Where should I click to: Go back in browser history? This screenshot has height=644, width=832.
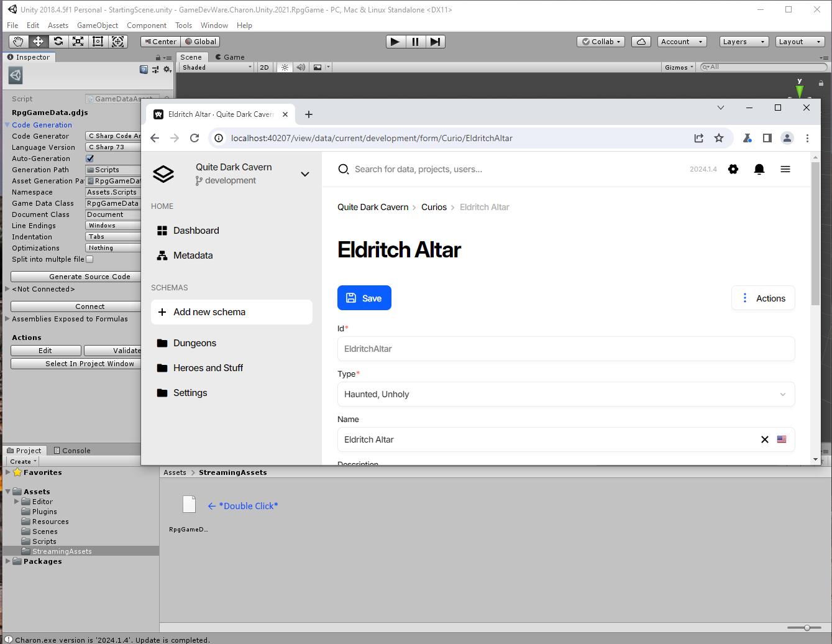(155, 138)
